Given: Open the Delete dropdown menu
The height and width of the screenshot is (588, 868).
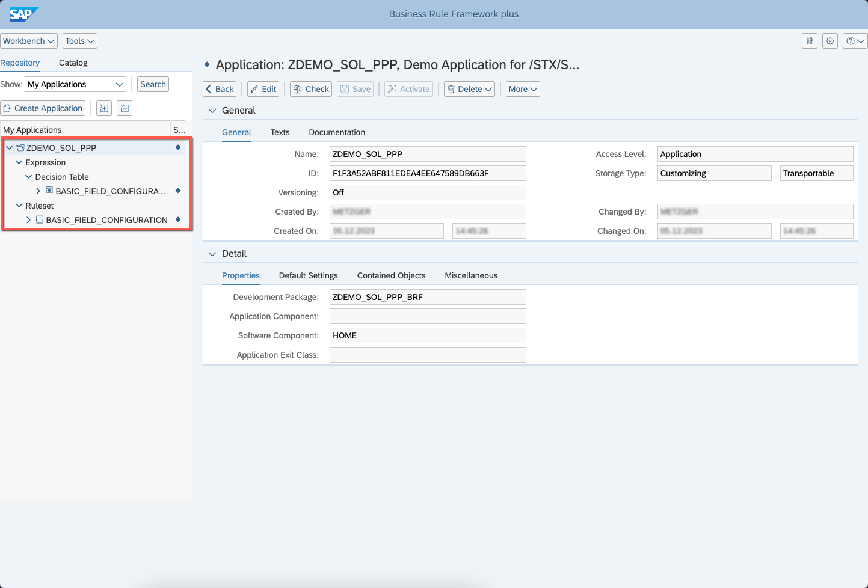Looking at the screenshot, I should [x=469, y=89].
